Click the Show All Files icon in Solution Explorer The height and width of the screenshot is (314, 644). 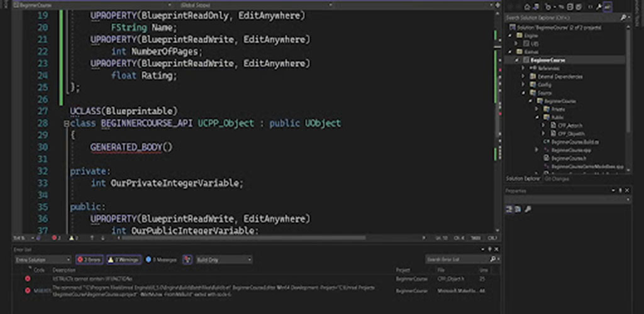579,7
